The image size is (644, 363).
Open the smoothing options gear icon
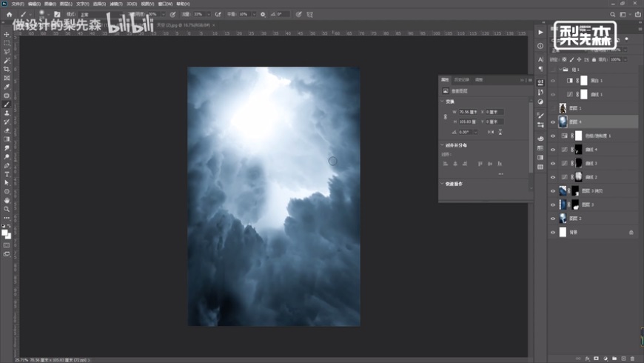pyautogui.click(x=263, y=14)
